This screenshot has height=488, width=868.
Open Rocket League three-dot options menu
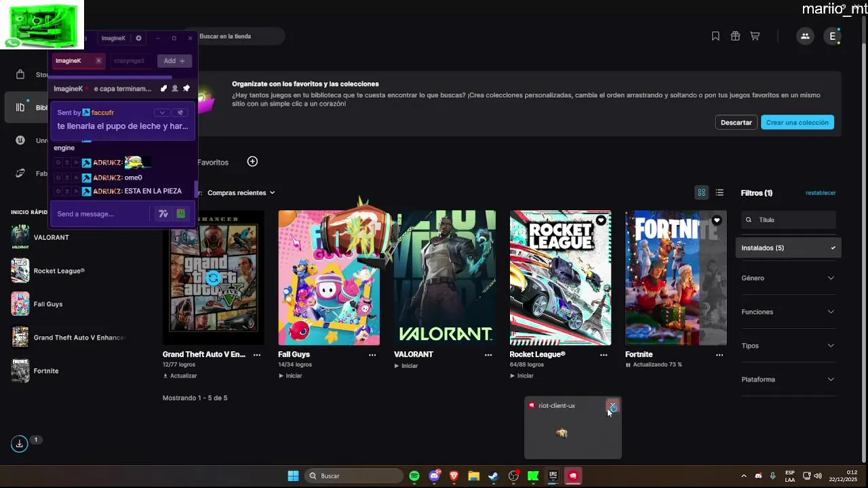point(604,354)
